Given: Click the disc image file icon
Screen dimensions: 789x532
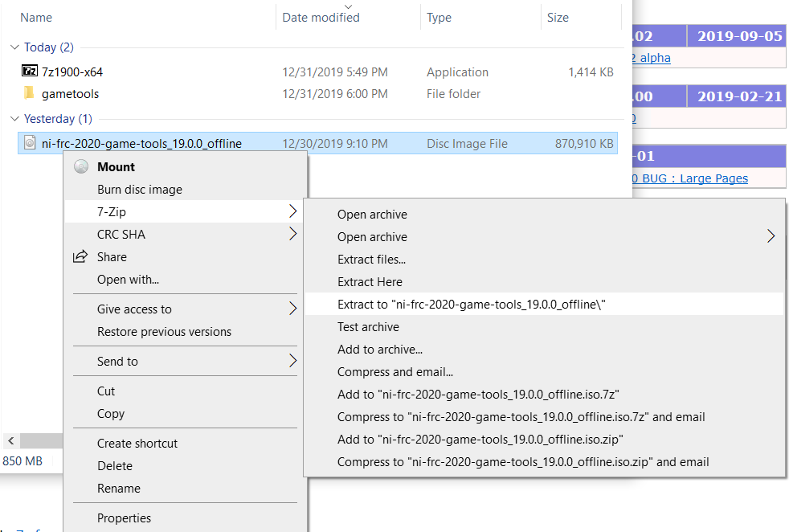Looking at the screenshot, I should [30, 143].
